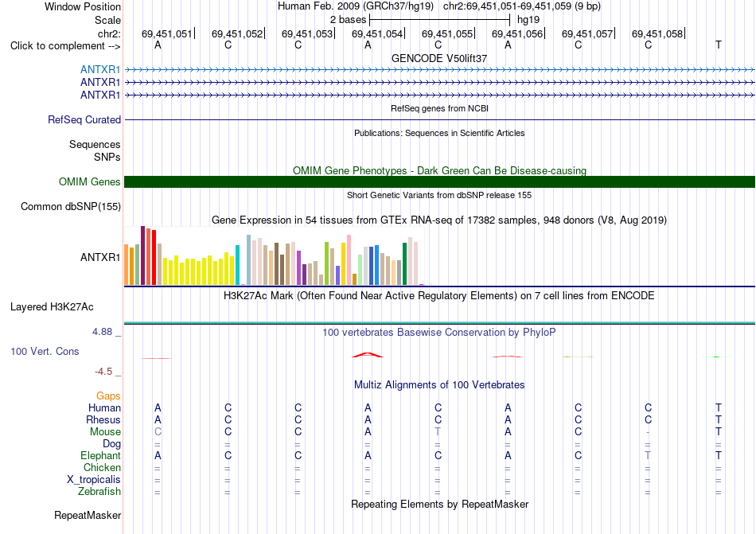Open the GTEx 'Gene Expression in 54 tissues' title
This screenshot has height=534, width=756.
[439, 220]
